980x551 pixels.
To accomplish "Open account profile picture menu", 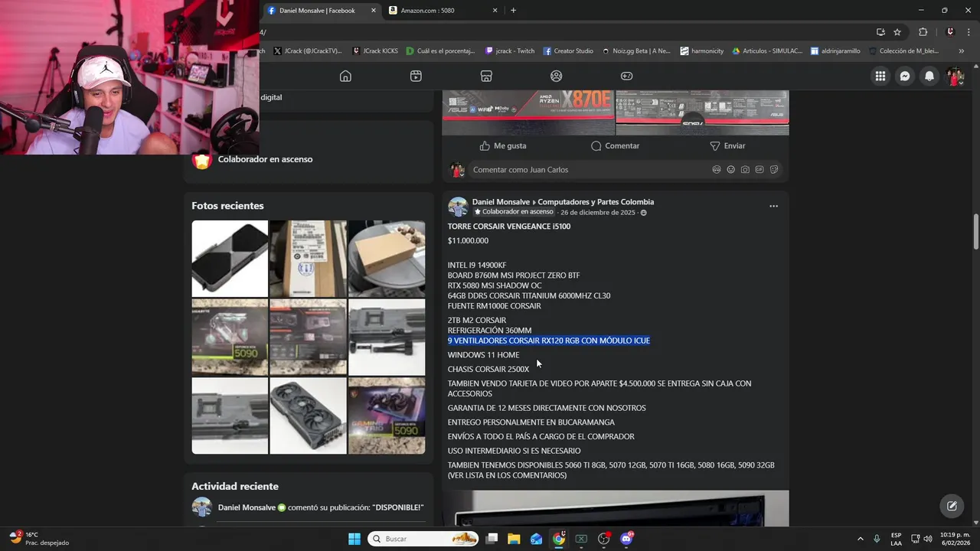I will coord(955,76).
